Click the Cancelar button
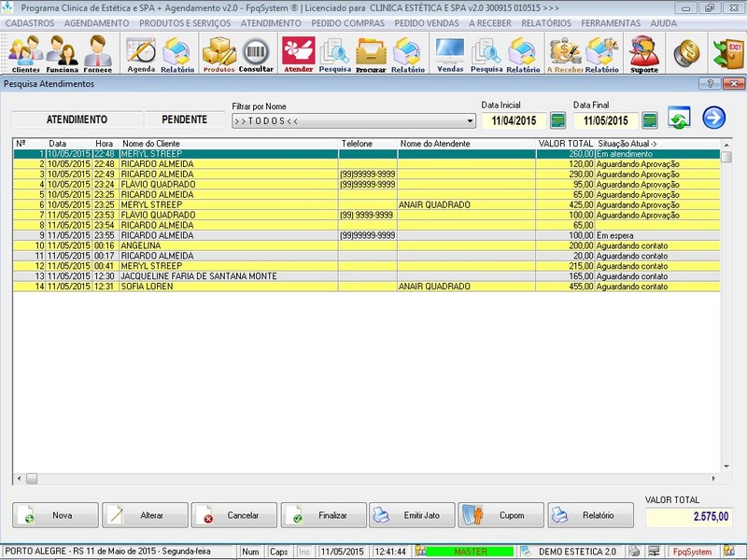Image resolution: width=747 pixels, height=560 pixels. 234,515
